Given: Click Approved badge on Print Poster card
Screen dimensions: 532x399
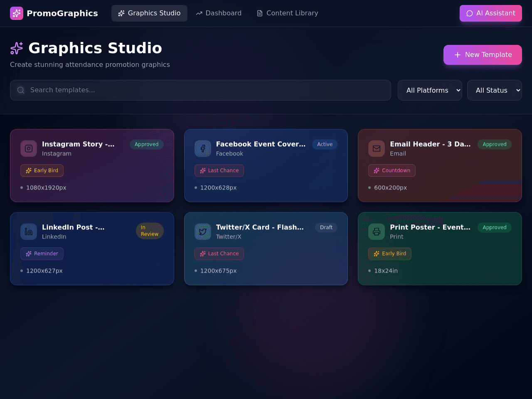Looking at the screenshot, I should pos(495,227).
